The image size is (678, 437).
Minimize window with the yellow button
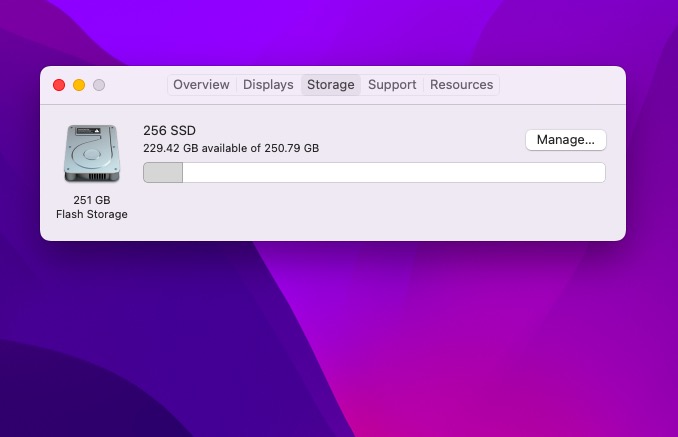[x=79, y=85]
